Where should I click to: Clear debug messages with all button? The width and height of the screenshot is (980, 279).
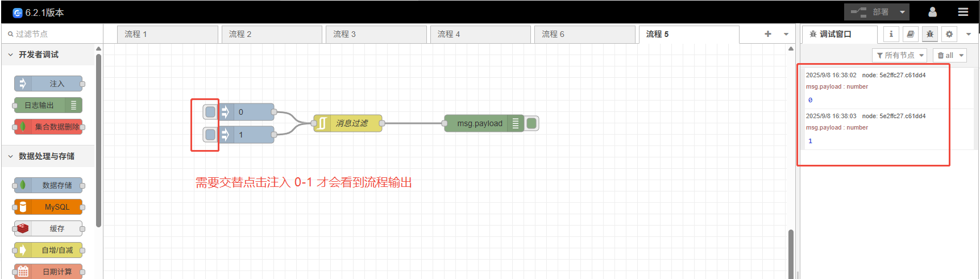tap(945, 55)
